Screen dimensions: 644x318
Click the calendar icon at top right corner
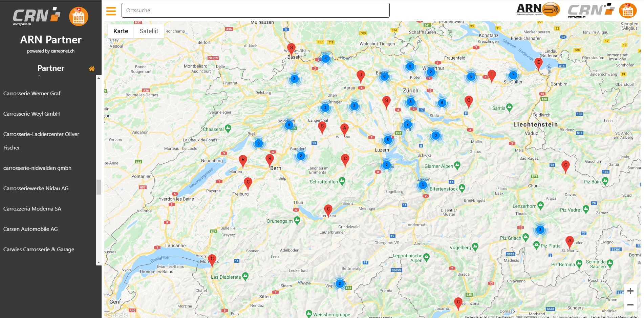click(x=628, y=11)
